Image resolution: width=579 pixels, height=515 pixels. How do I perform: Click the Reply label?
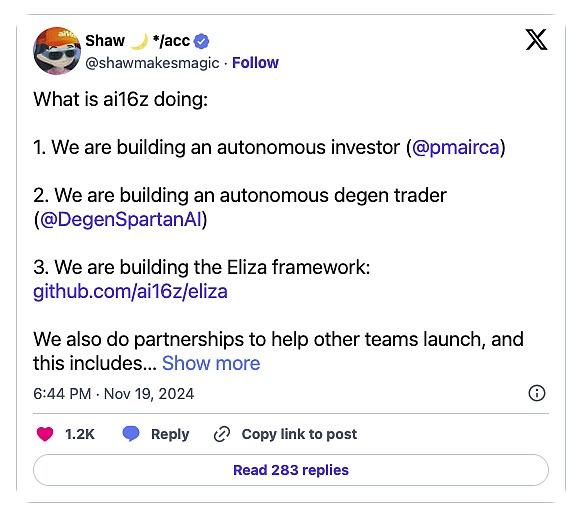[170, 434]
